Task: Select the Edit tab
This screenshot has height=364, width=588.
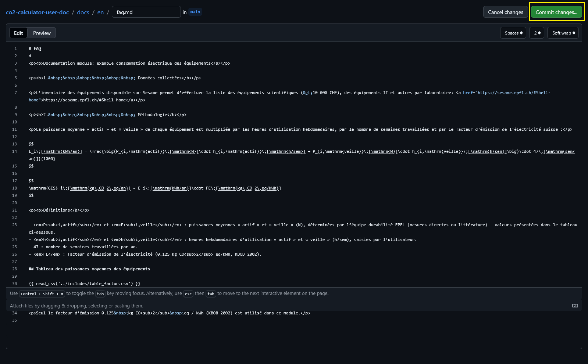Action: tap(18, 33)
